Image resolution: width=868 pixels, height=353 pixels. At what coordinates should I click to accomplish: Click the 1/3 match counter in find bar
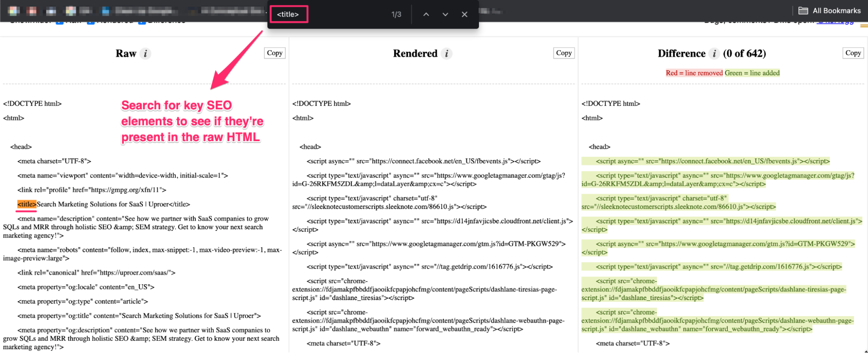tap(396, 14)
